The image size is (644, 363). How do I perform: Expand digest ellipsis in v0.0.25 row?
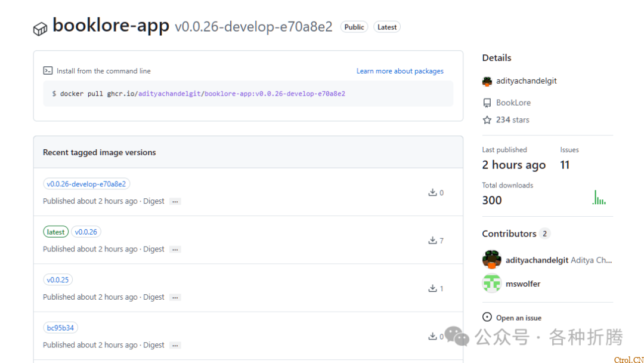175,297
